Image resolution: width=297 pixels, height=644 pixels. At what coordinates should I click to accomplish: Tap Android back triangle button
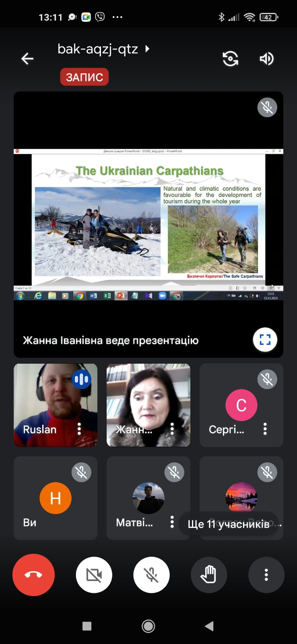(209, 626)
